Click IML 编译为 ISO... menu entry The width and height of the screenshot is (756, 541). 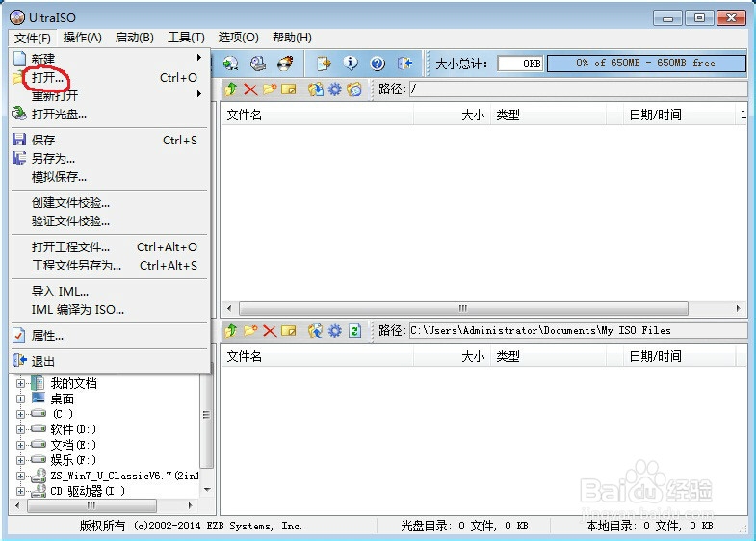coord(110,310)
